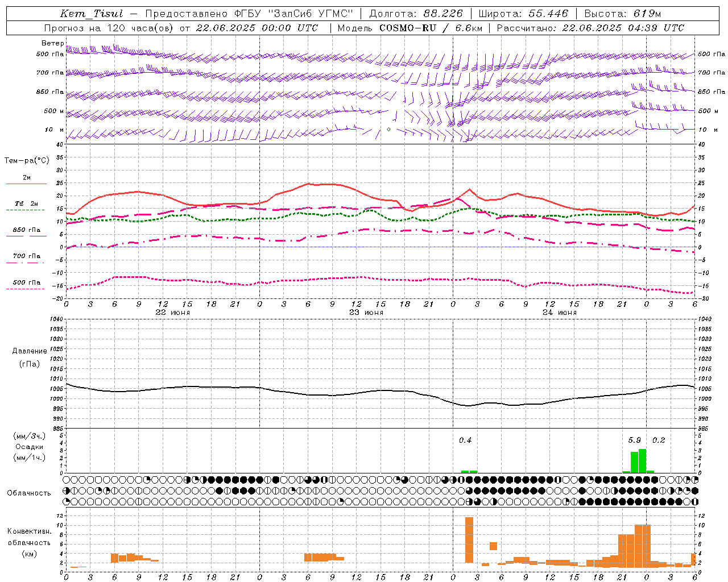
Task: Click the 0.4 precipitation total value
Action: pos(465,440)
